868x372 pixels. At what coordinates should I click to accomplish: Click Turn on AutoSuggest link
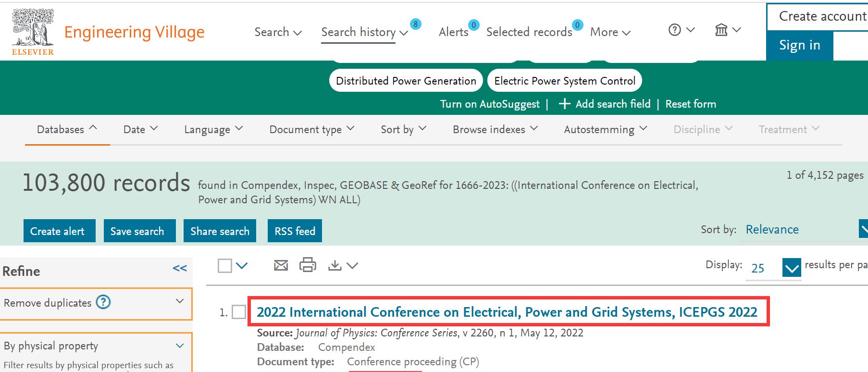[x=490, y=104]
